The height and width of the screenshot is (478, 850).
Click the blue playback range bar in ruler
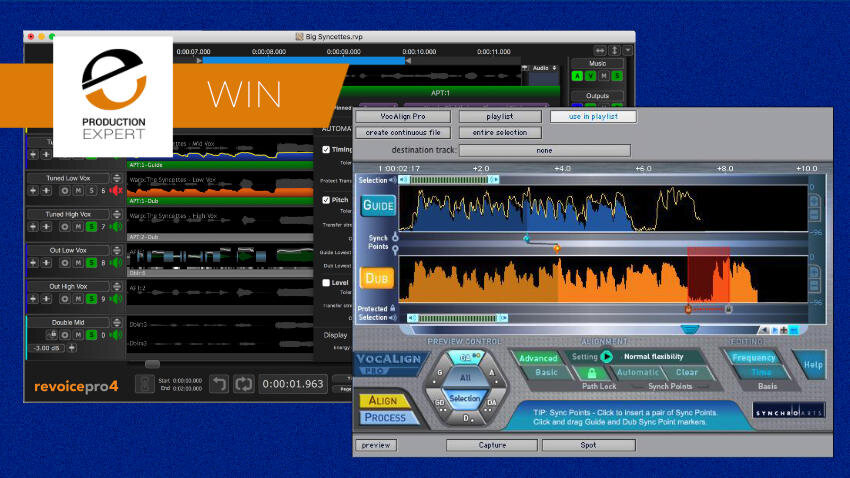pyautogui.click(x=304, y=61)
